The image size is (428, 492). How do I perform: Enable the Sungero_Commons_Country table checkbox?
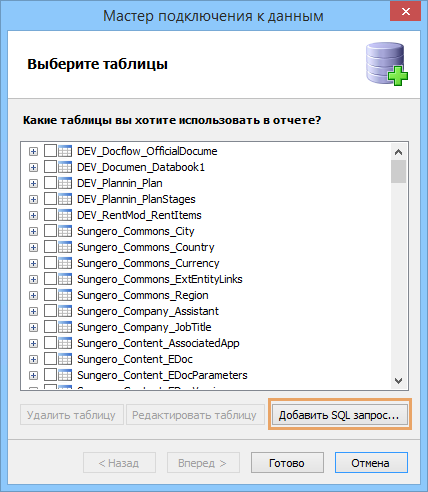click(50, 247)
